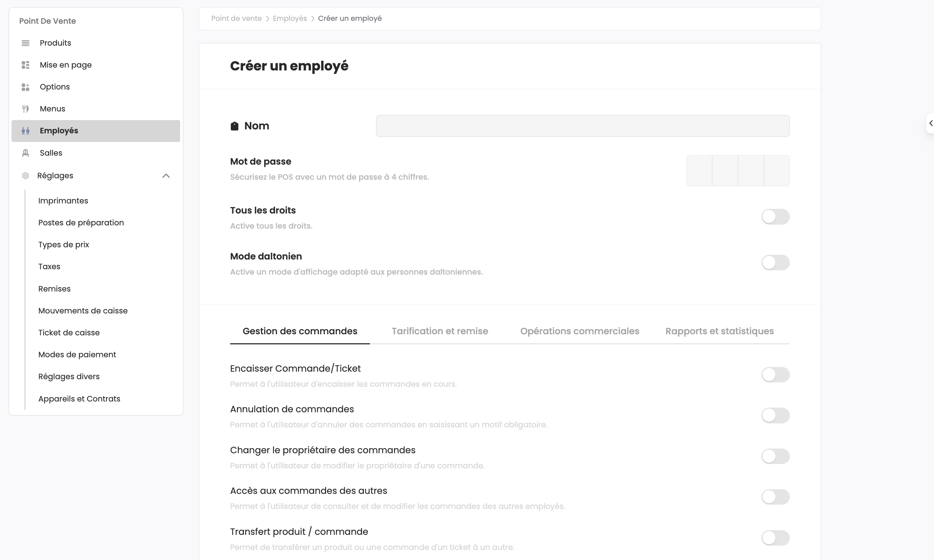Click the Options icon in sidebar
Image resolution: width=934 pixels, height=560 pixels.
pyautogui.click(x=25, y=87)
